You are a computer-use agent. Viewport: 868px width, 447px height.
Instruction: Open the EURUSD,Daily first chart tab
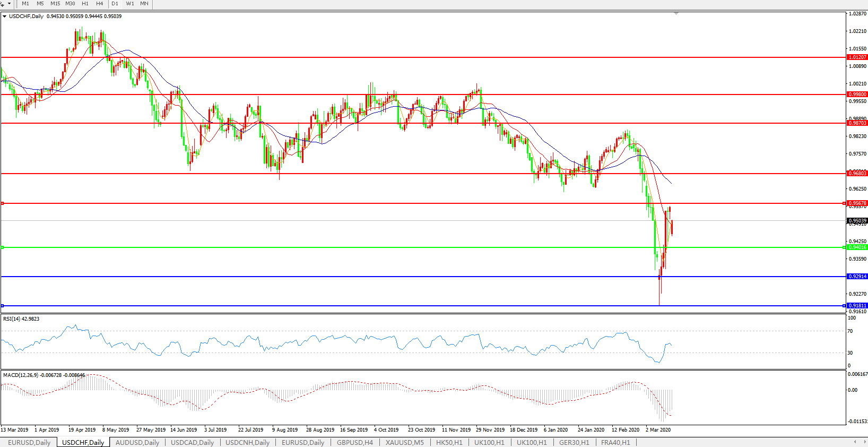pyautogui.click(x=29, y=442)
